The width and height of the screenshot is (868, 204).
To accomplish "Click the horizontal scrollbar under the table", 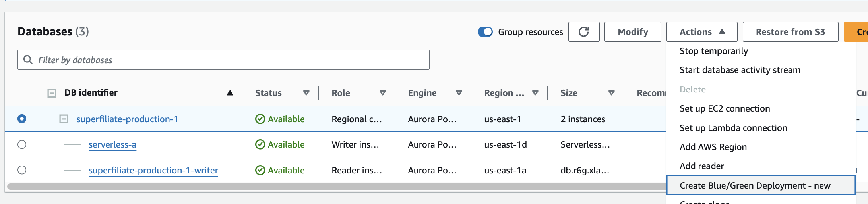I will 336,187.
